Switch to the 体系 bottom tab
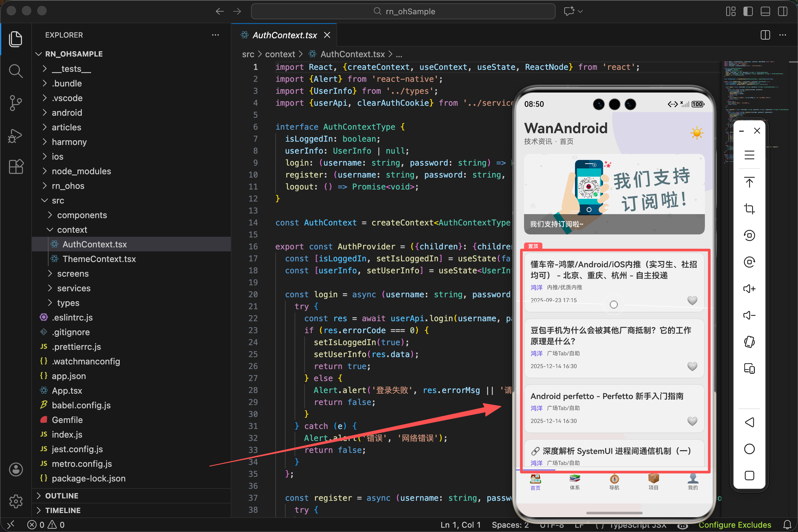Screen dimensions: 798x532 [x=575, y=482]
